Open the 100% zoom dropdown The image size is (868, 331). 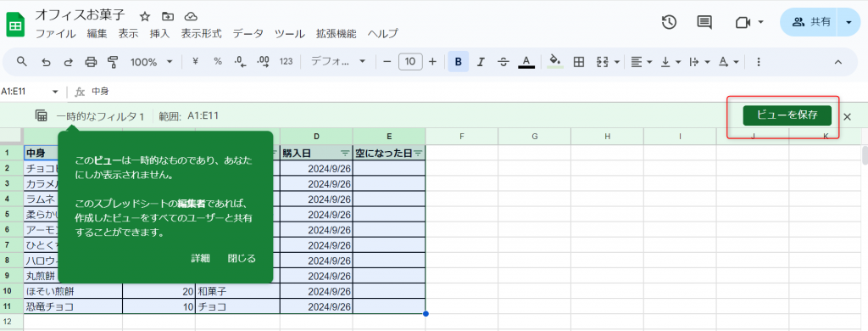[152, 62]
